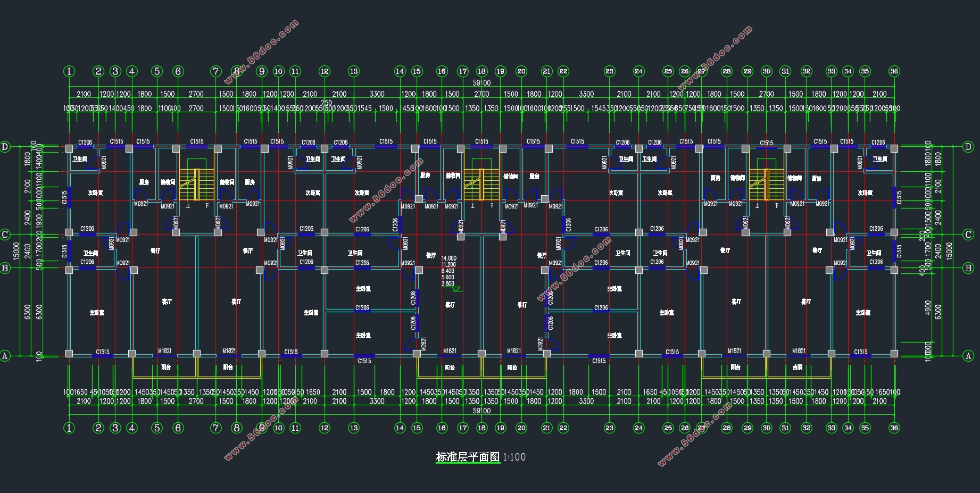
Task: Click the staircase between axes 17 and 19
Action: point(481,185)
